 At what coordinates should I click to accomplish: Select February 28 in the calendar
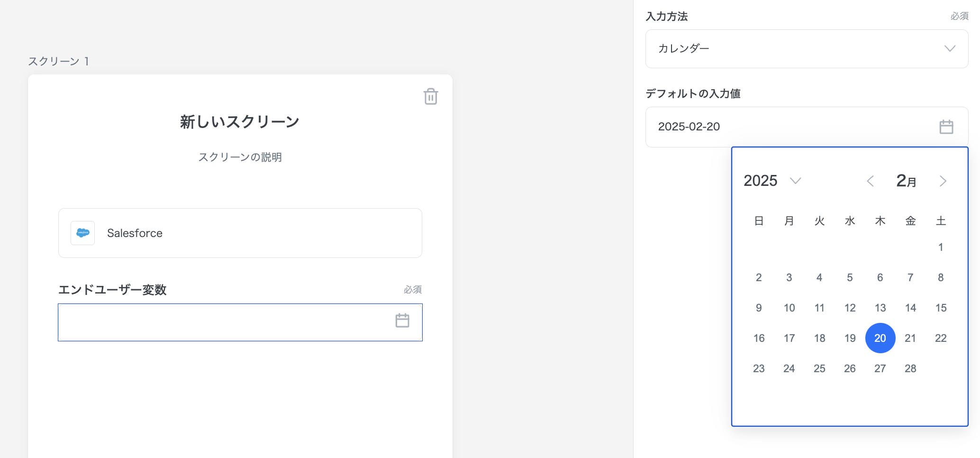click(x=910, y=368)
